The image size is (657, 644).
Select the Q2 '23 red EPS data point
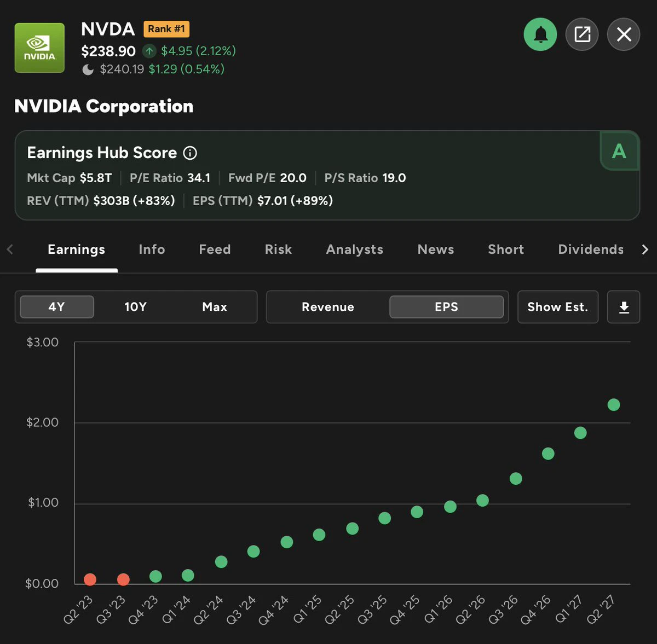pos(90,579)
